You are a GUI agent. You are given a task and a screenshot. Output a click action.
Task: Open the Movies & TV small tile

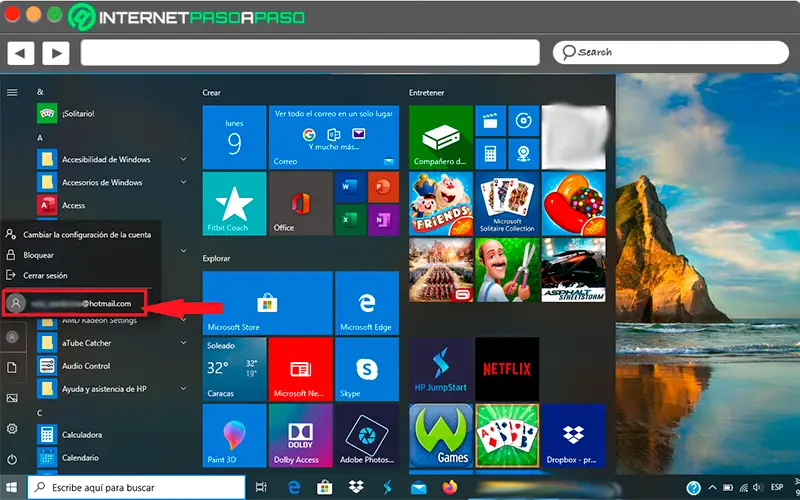pyautogui.click(x=490, y=121)
